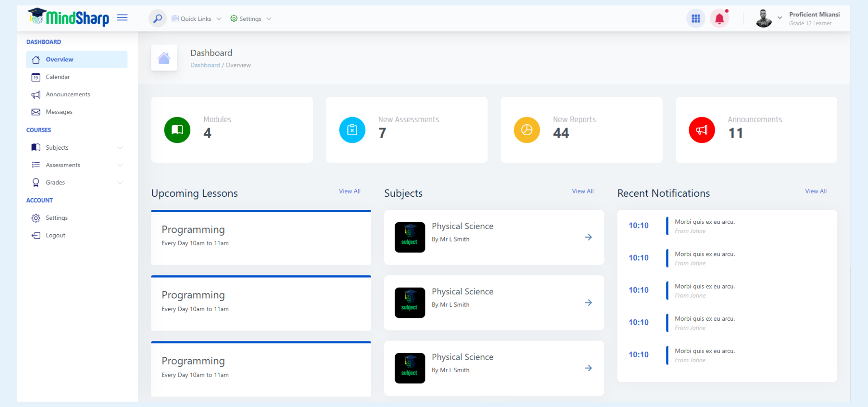Screen dimensions: 868x407
Task: Open the Settings dropdown in top bar
Action: pyautogui.click(x=251, y=19)
